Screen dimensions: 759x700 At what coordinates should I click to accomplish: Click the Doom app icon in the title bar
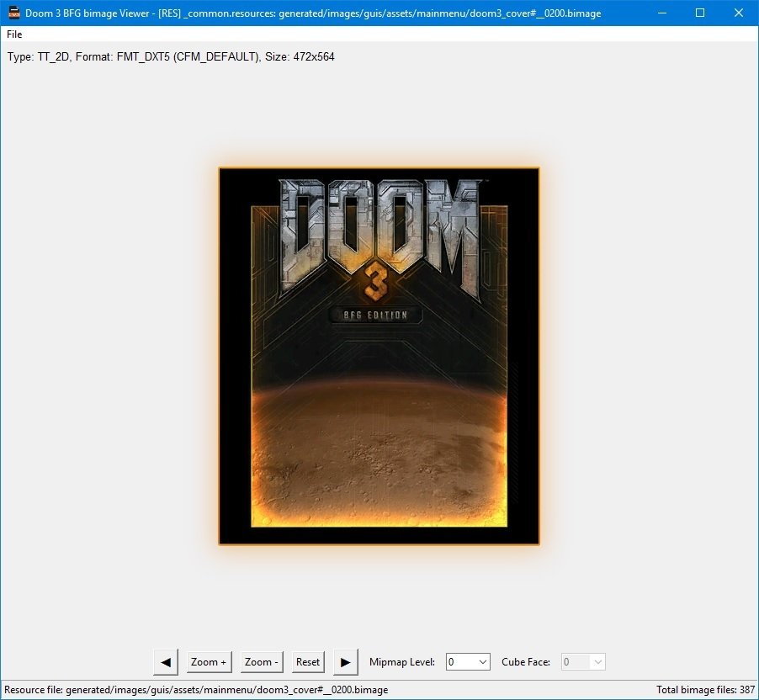14,13
